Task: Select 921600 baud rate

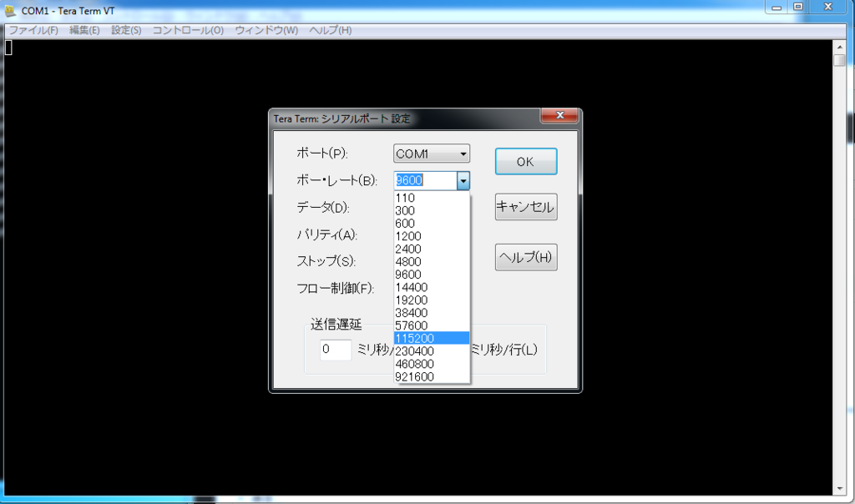Action: [x=432, y=377]
